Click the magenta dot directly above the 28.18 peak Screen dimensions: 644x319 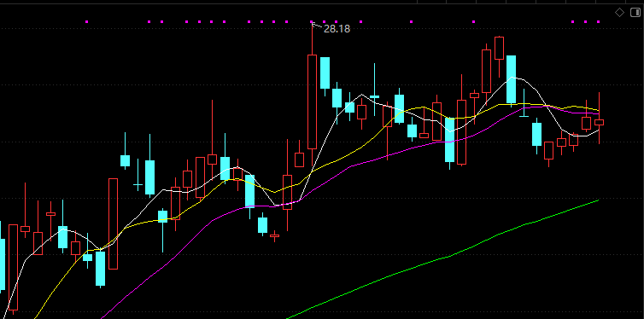312,21
